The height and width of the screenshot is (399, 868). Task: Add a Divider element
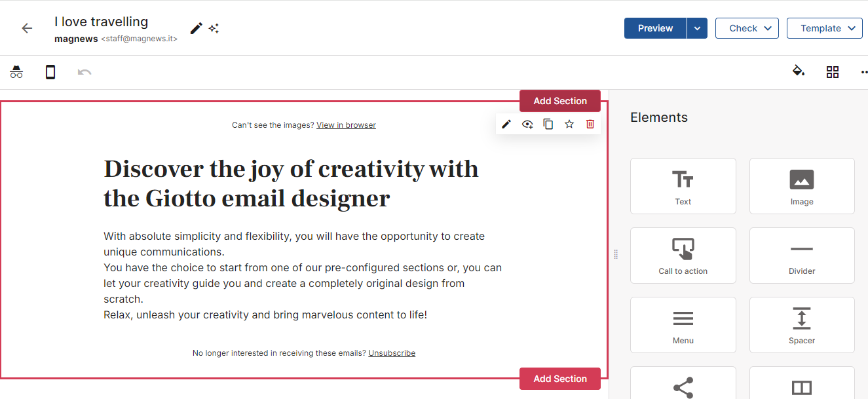click(x=802, y=256)
